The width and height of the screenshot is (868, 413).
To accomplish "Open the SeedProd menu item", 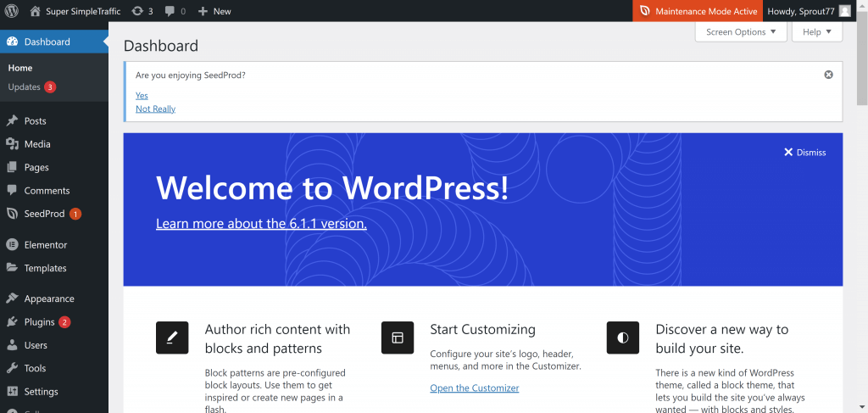I will [x=54, y=214].
